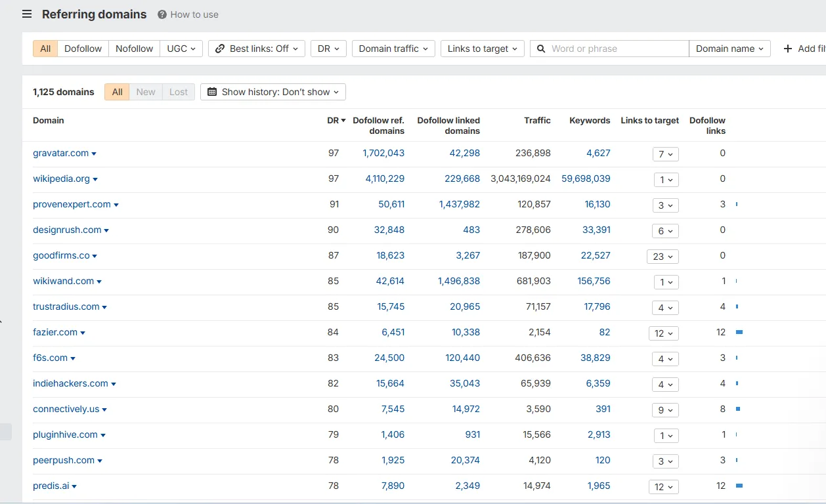Open the pluginhive.com domain link
The height and width of the screenshot is (504, 826).
point(65,434)
